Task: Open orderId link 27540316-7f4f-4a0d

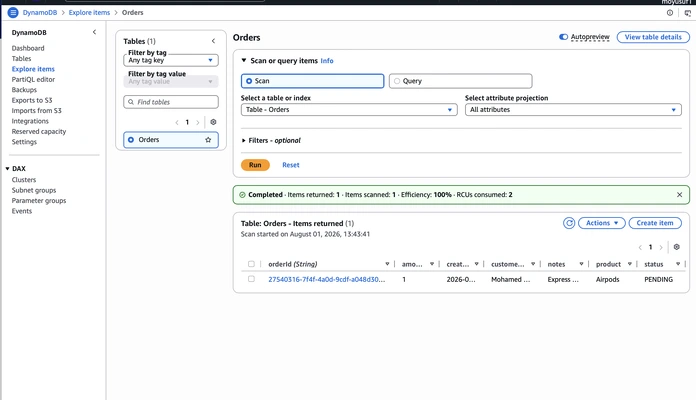Action: point(327,279)
